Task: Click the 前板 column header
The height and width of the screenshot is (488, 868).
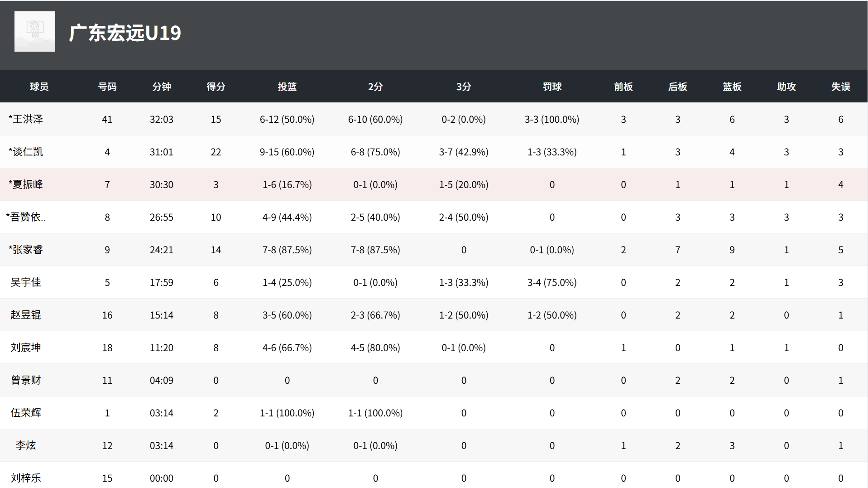Action: click(623, 87)
